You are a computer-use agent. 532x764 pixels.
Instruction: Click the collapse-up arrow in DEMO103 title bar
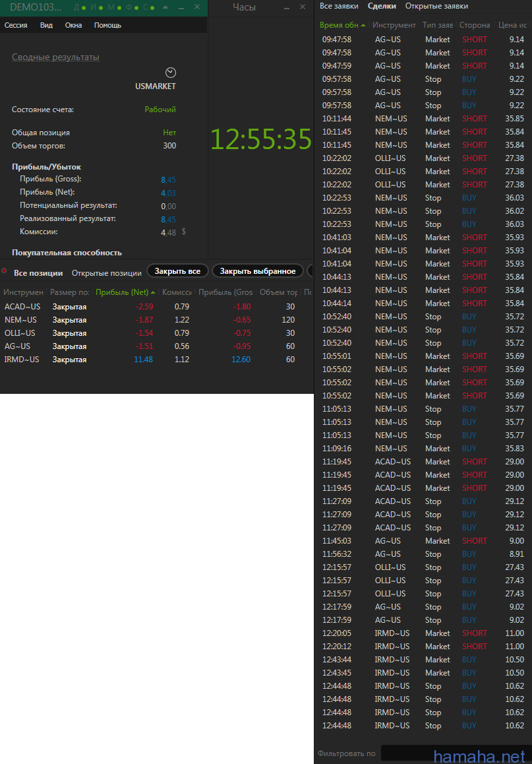click(165, 7)
